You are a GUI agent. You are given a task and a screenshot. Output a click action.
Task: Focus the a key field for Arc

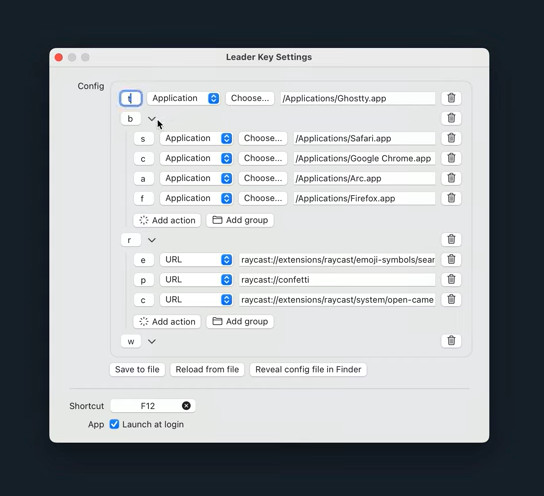click(143, 179)
